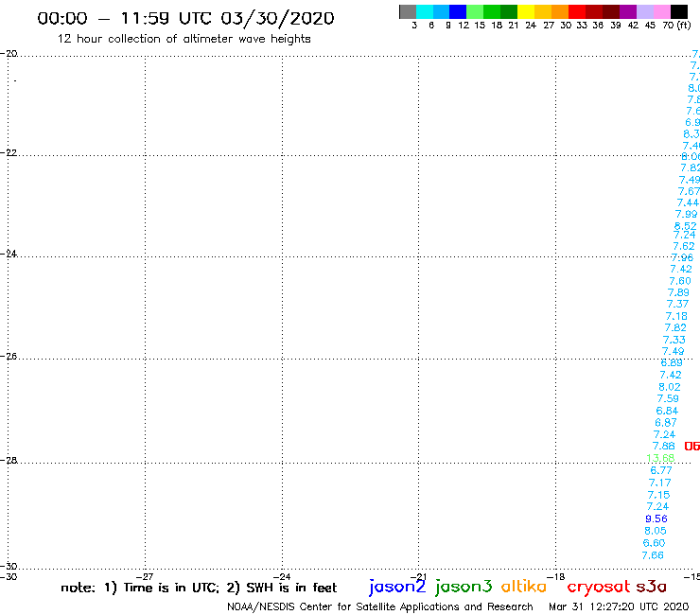Select the 7.62 wave height reading
The height and width of the screenshot is (615, 700).
(x=684, y=246)
